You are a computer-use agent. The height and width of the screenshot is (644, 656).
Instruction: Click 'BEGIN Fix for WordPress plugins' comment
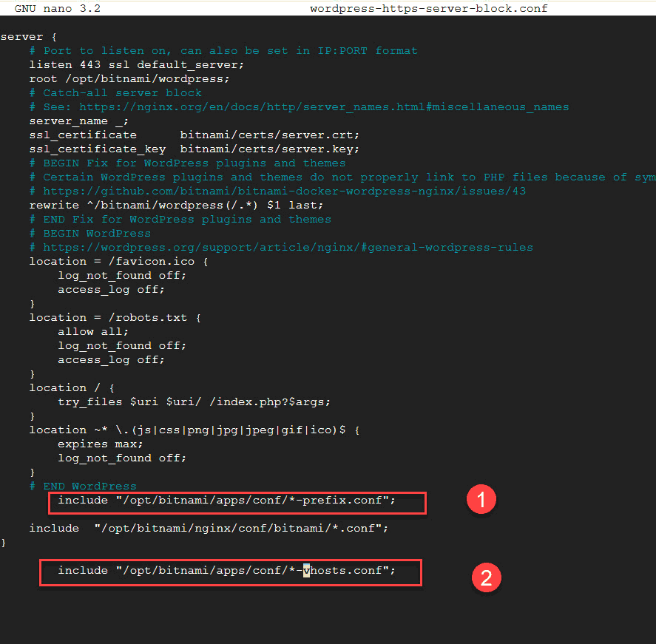point(187,163)
